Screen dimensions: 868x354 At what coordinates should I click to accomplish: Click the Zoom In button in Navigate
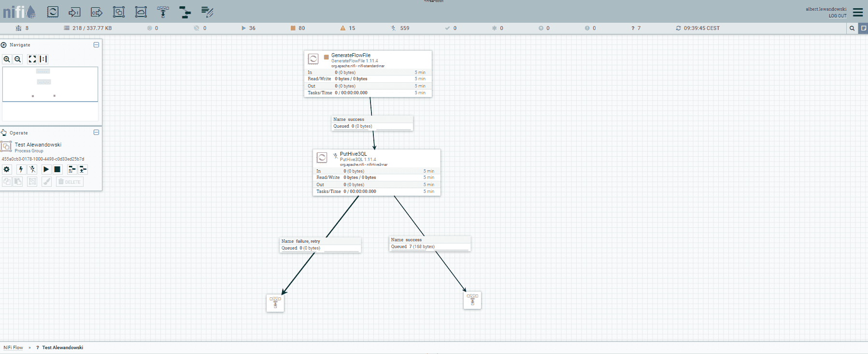[x=7, y=59]
